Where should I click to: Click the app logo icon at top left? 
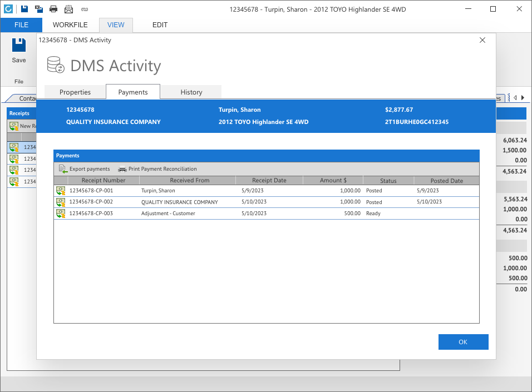[8, 9]
